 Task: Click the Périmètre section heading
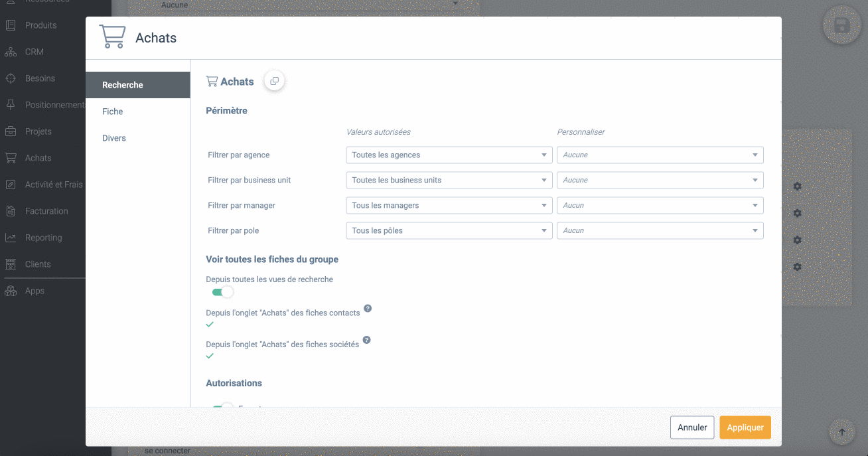tap(227, 111)
